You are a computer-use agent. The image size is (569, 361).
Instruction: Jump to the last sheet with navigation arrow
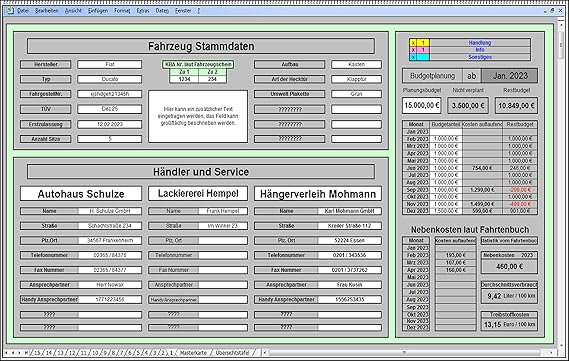[x=26, y=353]
